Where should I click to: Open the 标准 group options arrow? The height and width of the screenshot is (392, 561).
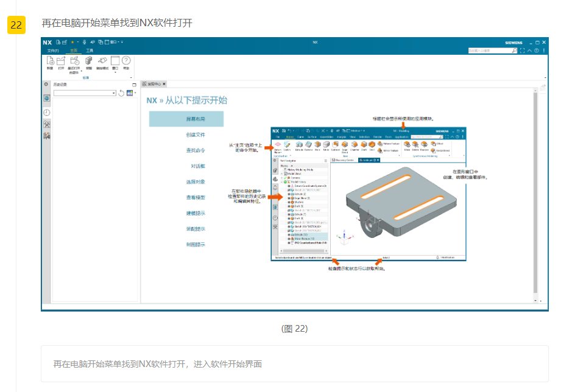click(x=131, y=78)
